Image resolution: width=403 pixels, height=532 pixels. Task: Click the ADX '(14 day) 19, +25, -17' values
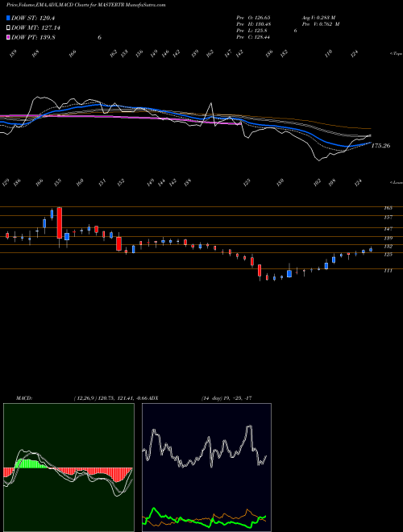coord(226,398)
